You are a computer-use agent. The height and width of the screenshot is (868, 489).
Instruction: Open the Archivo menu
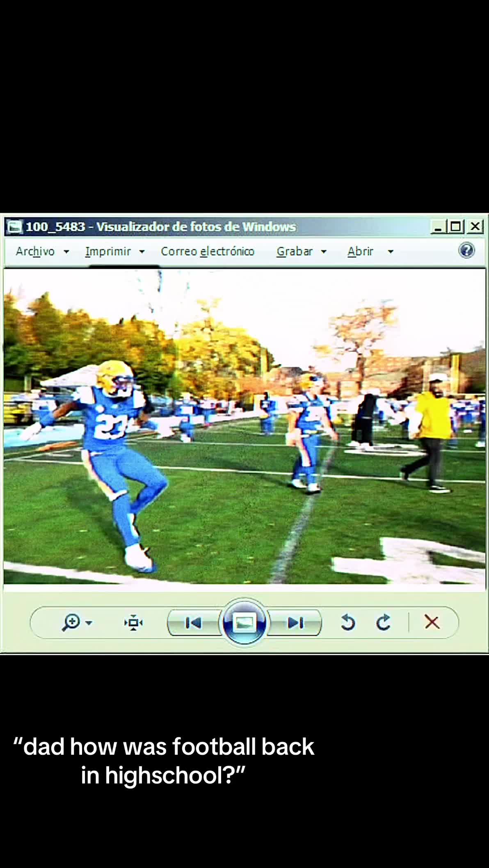(35, 251)
